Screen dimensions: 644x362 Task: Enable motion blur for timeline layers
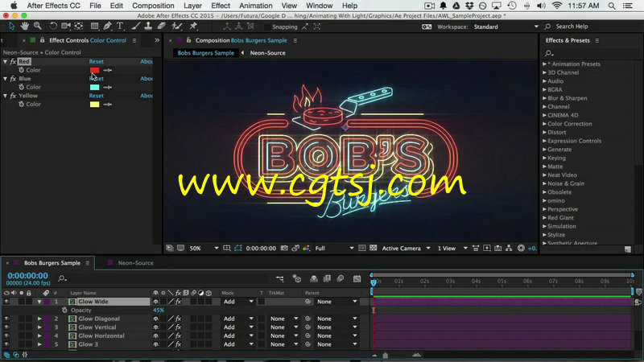pyautogui.click(x=340, y=278)
